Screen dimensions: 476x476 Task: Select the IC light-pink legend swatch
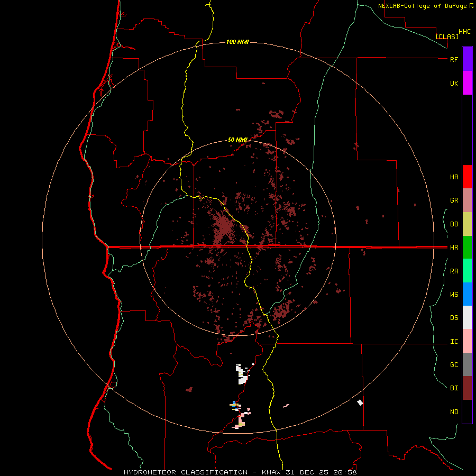pyautogui.click(x=467, y=341)
